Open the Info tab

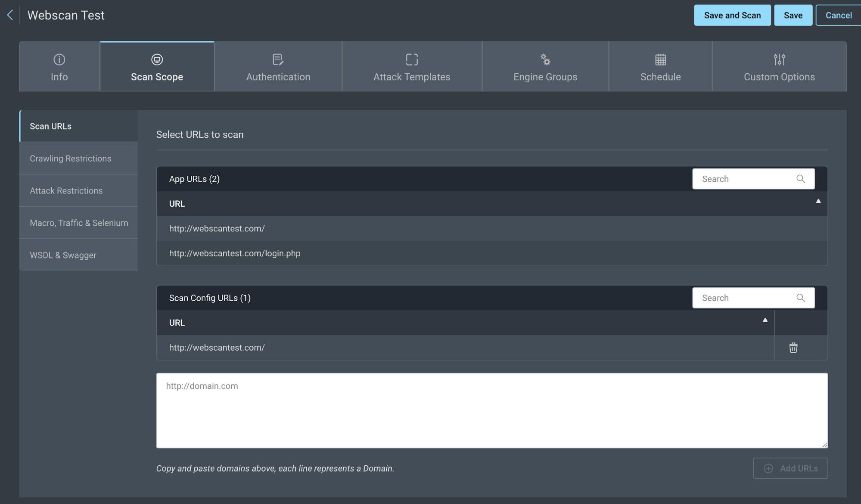click(59, 67)
